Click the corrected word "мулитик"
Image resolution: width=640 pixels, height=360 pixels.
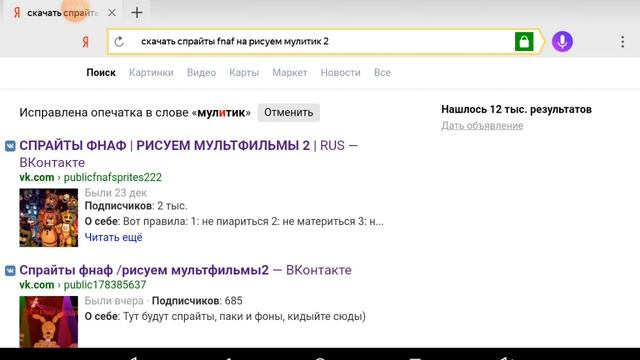point(221,113)
